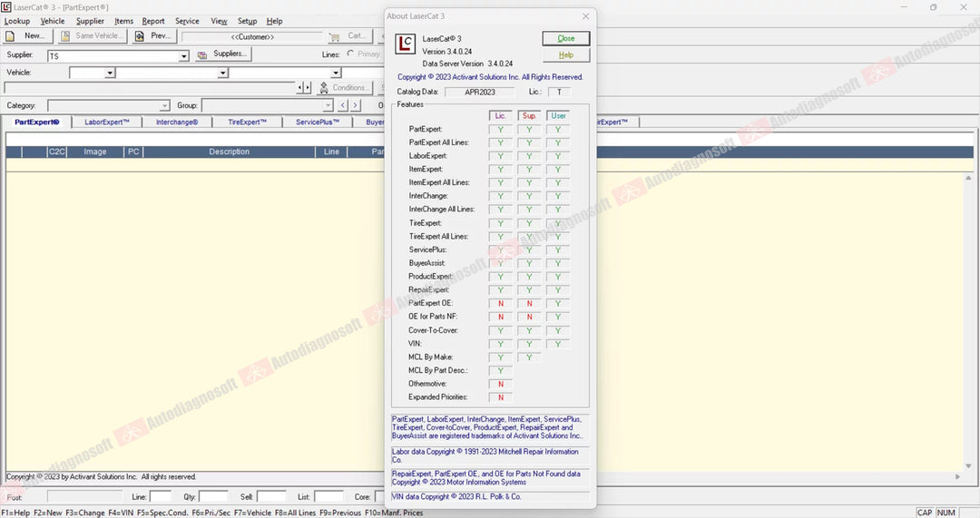This screenshot has width=980, height=518.
Task: Click the Sell input field
Action: 272,497
